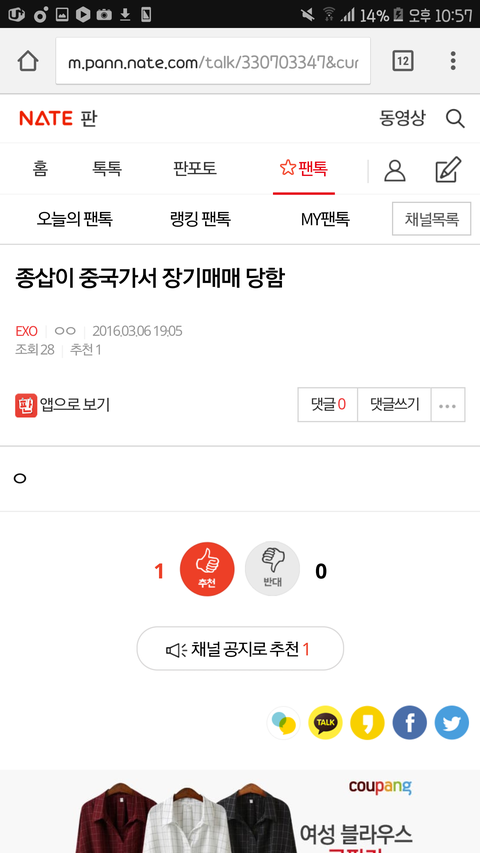Image resolution: width=480 pixels, height=853 pixels.
Task: Tap the write post pencil icon
Action: tap(448, 170)
